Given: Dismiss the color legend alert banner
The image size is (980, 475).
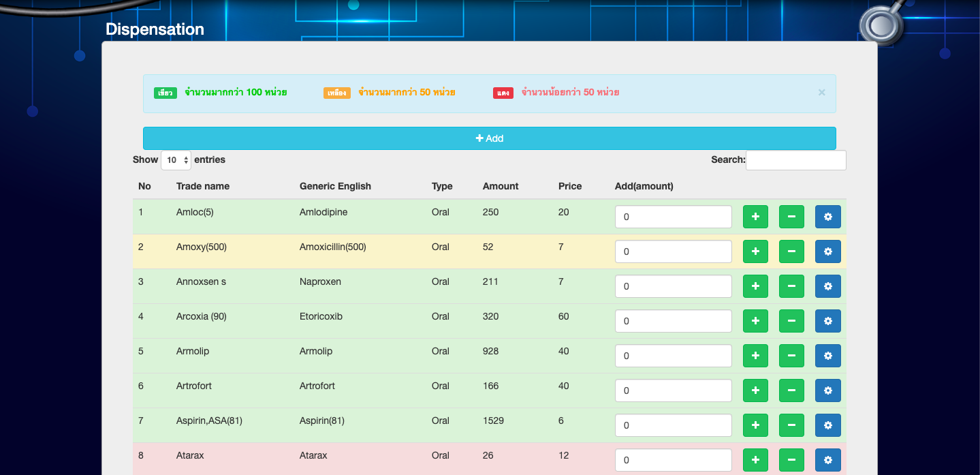Looking at the screenshot, I should pos(821,93).
